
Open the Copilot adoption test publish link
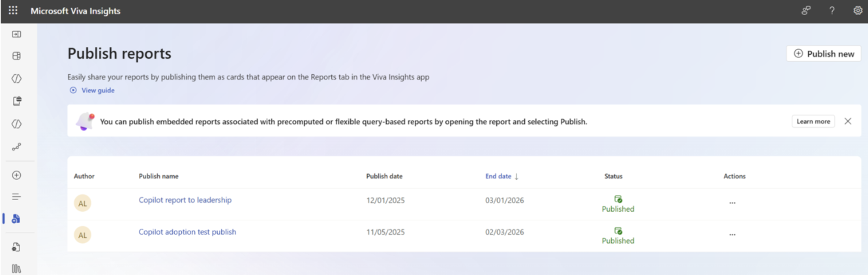click(x=187, y=232)
